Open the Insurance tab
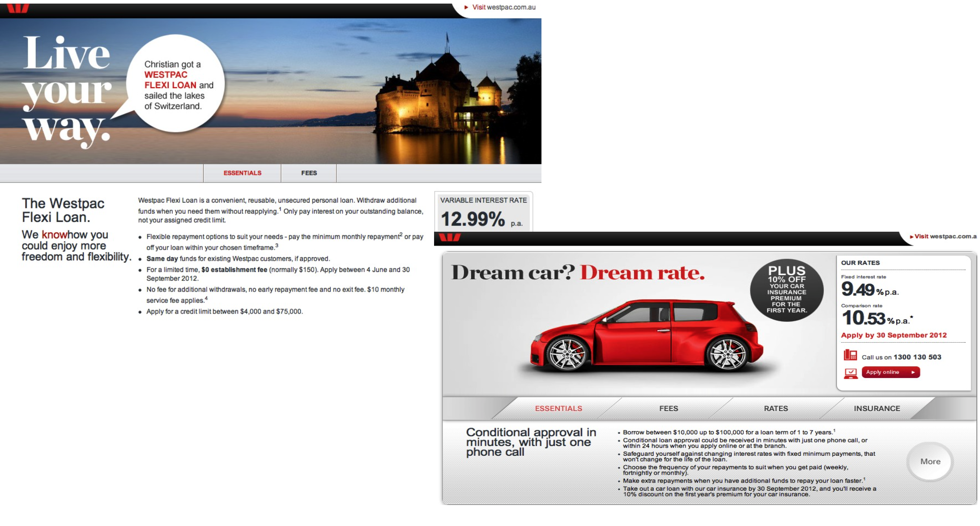This screenshot has height=526, width=980. [x=876, y=408]
